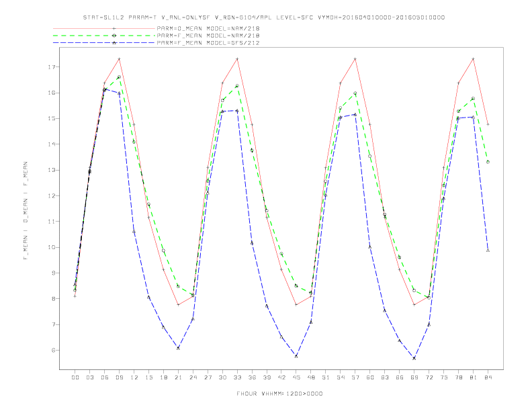The height and width of the screenshot is (411, 532).
Task: Click x-axis tick label 36
Action: [252, 377]
